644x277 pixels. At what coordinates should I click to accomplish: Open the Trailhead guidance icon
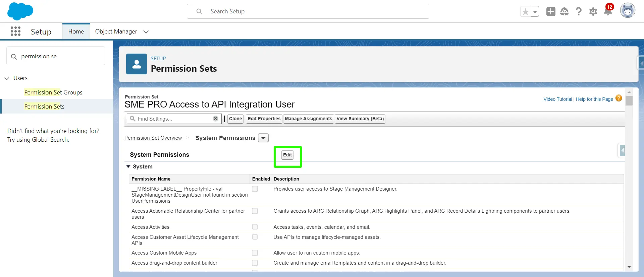pos(565,12)
